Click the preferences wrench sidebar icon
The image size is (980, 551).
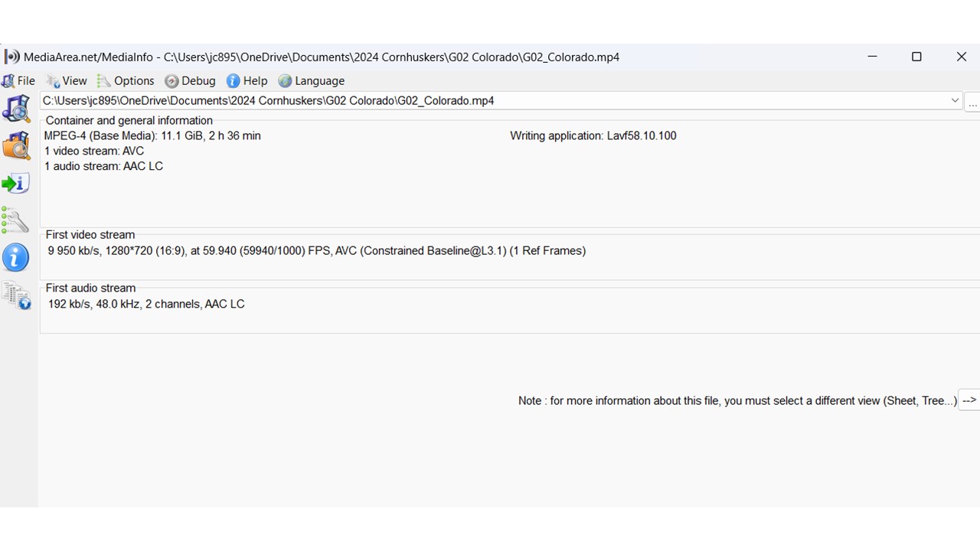15,220
